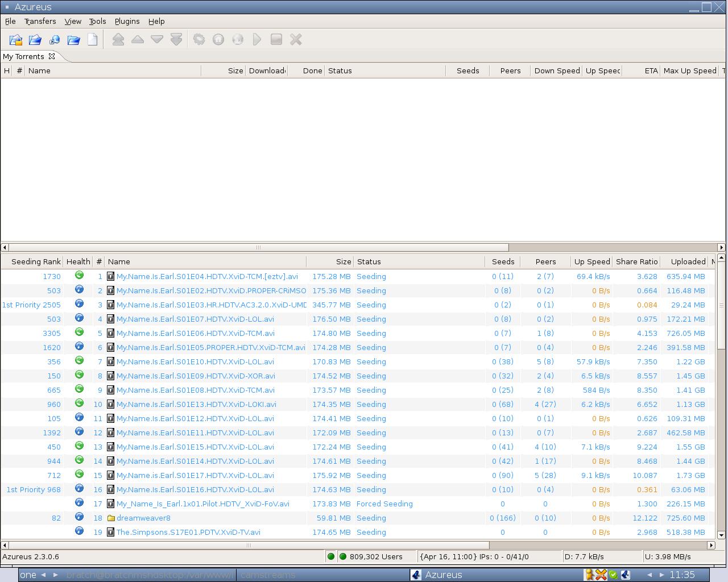728x582 pixels.
Task: Select My.Name.Is.Earl.S01E13.HDTV.XviD-LOKI.avi
Action: coord(196,404)
